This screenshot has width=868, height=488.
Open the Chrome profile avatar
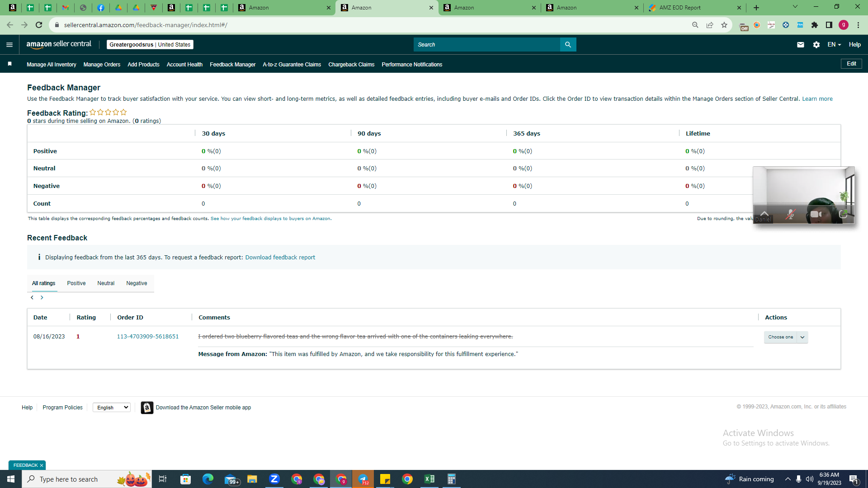(x=844, y=25)
